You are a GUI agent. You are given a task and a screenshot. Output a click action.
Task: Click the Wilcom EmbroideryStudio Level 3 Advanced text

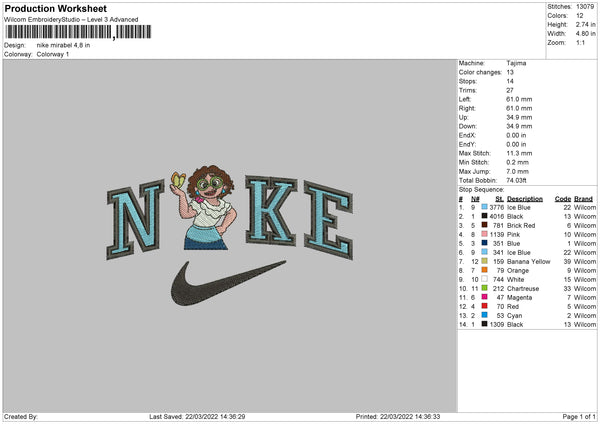(x=71, y=20)
